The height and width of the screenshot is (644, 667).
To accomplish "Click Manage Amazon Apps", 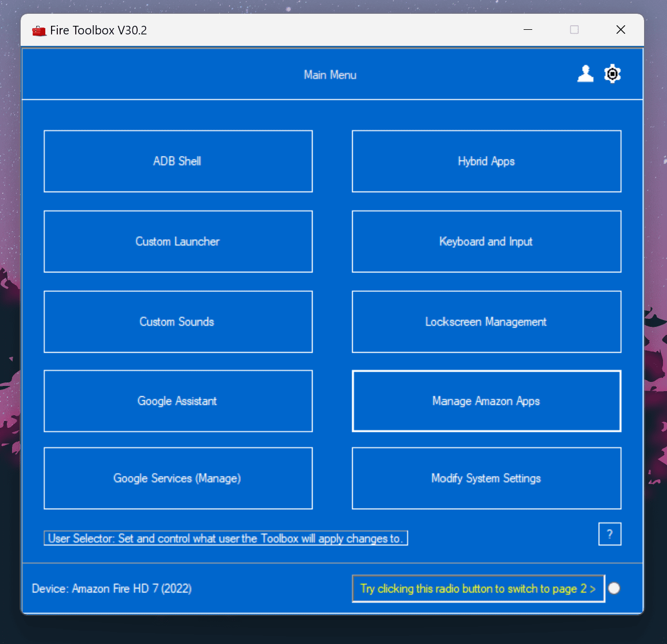I will [x=486, y=401].
